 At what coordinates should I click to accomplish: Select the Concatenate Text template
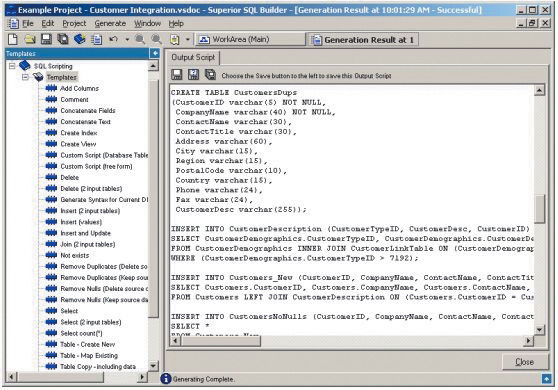(x=85, y=122)
